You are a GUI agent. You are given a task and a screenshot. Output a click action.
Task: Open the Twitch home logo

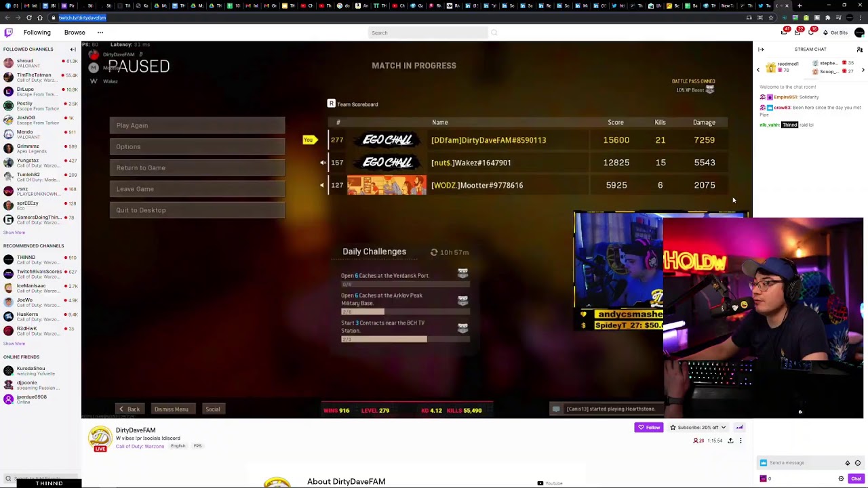pyautogui.click(x=8, y=33)
